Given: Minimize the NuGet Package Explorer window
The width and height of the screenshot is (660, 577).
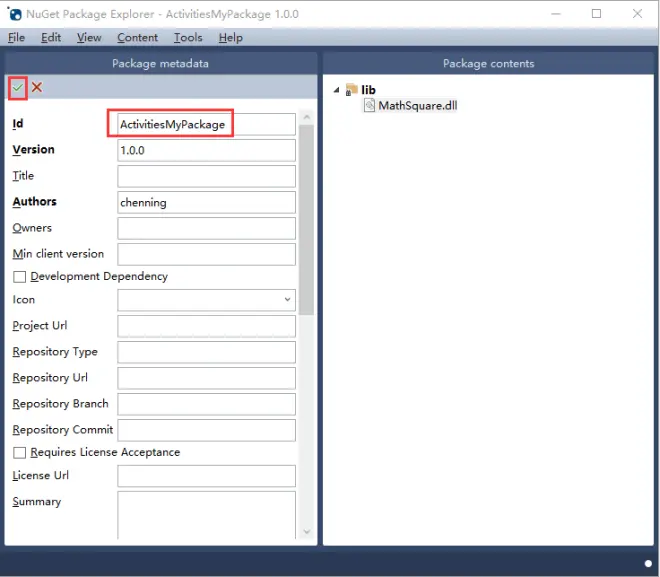Looking at the screenshot, I should [x=556, y=14].
